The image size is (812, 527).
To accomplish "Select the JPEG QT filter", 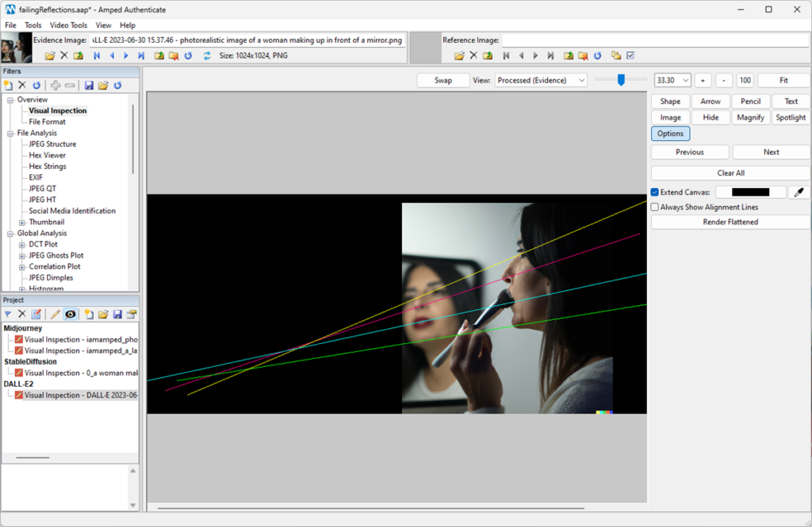I will [43, 189].
